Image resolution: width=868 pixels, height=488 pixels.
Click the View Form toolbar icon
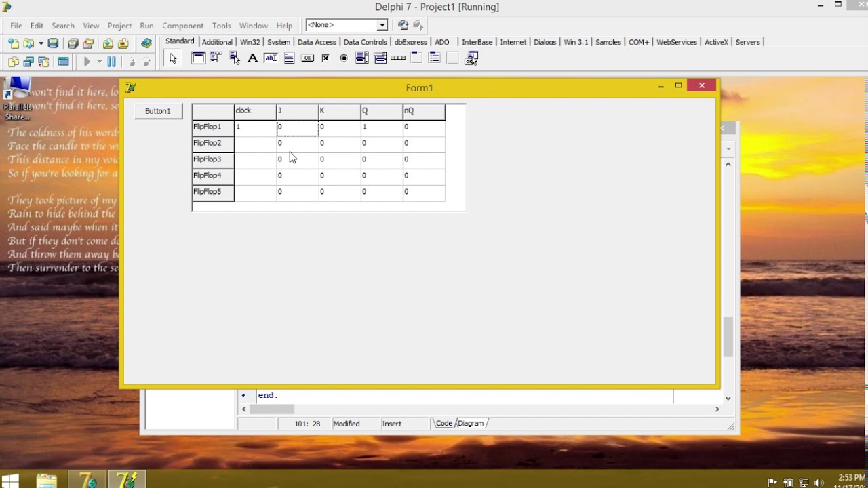coord(28,62)
